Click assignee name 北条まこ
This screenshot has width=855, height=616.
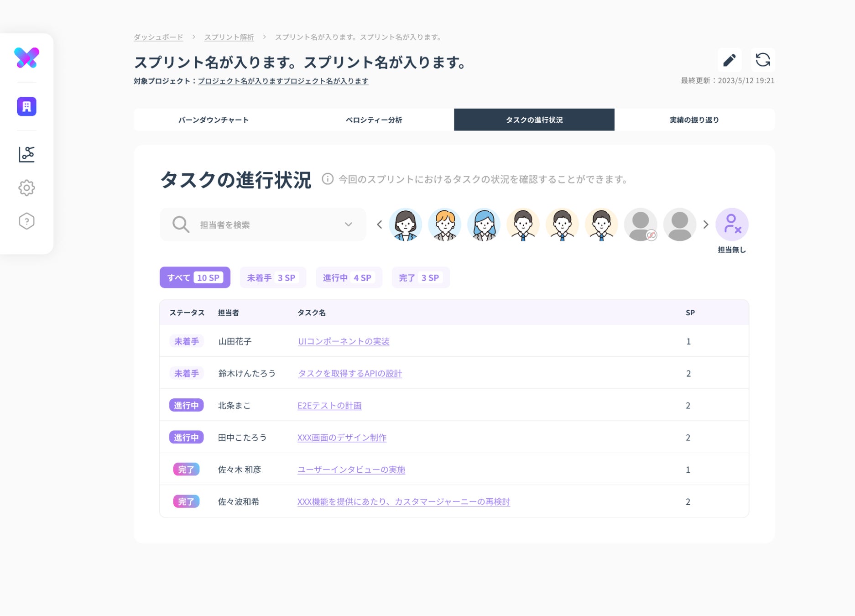pyautogui.click(x=235, y=405)
